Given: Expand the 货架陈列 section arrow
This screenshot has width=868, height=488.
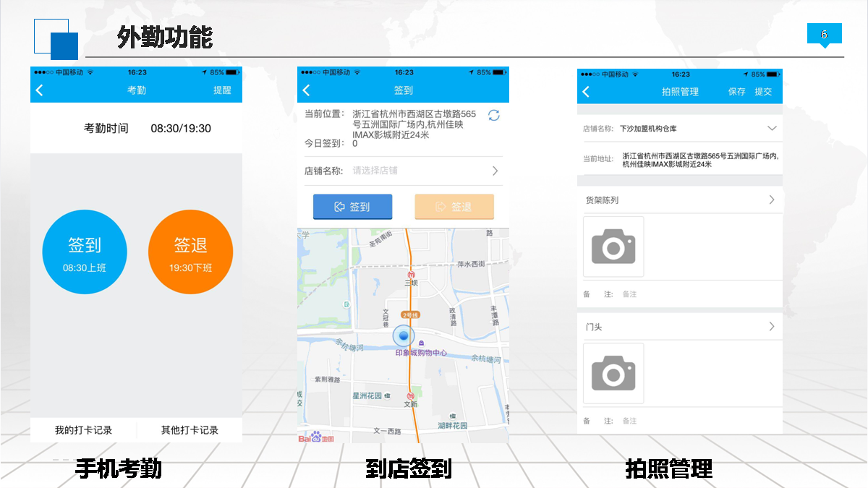Looking at the screenshot, I should 772,200.
